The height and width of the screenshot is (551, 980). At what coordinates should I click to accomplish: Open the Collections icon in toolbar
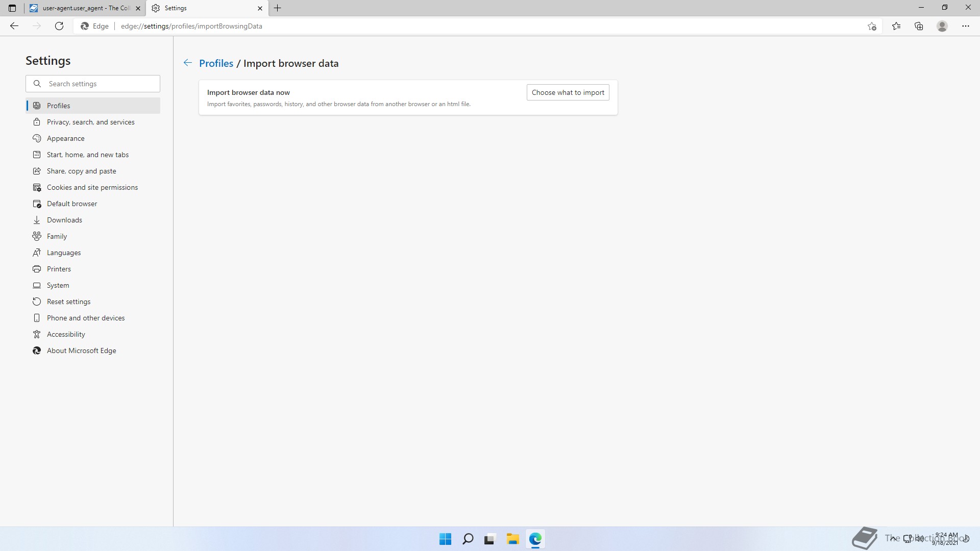919,26
